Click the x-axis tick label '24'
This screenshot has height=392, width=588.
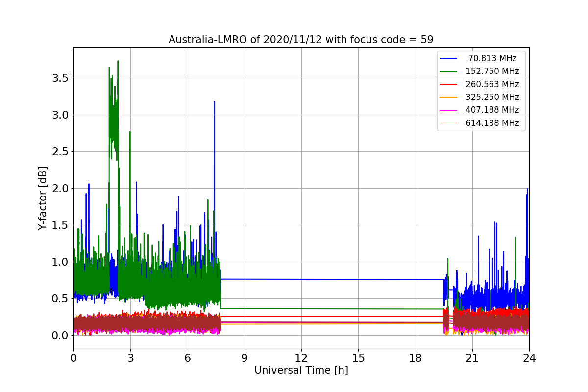click(x=529, y=358)
